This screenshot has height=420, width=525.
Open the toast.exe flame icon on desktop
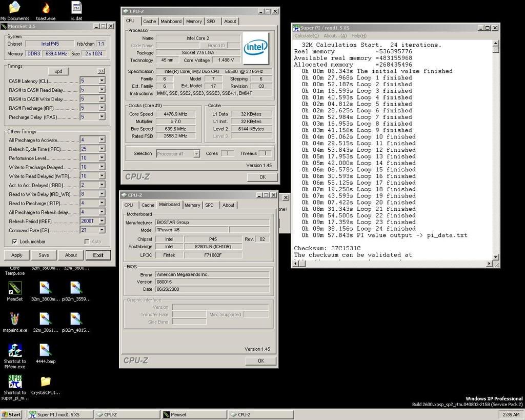click(46, 8)
